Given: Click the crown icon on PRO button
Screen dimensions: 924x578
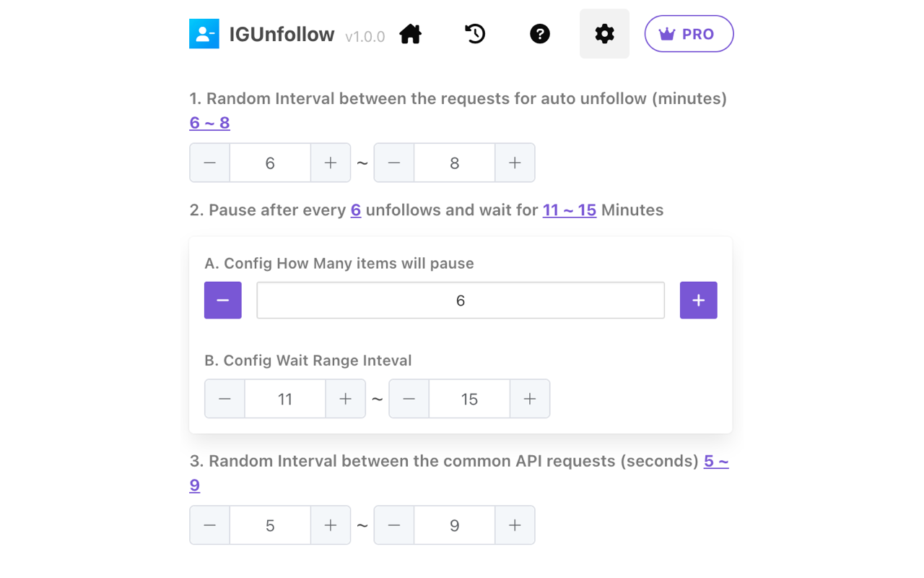Looking at the screenshot, I should click(x=666, y=33).
